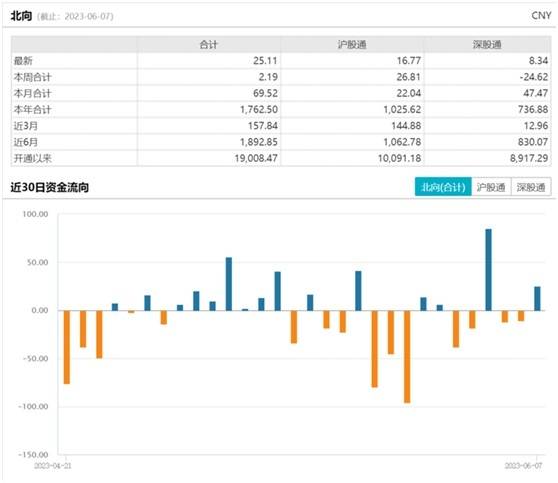Click the 深股通 table column header
This screenshot has height=483, width=558.
tap(487, 44)
